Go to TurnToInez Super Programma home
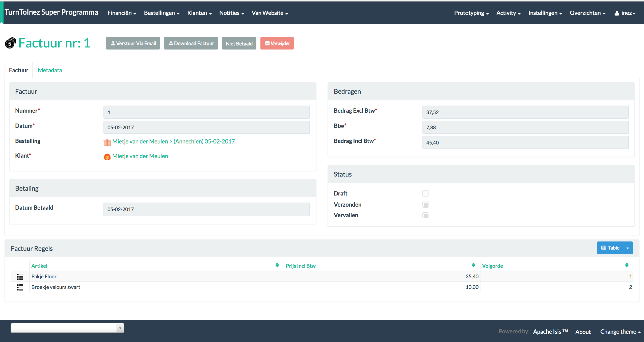This screenshot has height=342, width=644. (x=51, y=12)
